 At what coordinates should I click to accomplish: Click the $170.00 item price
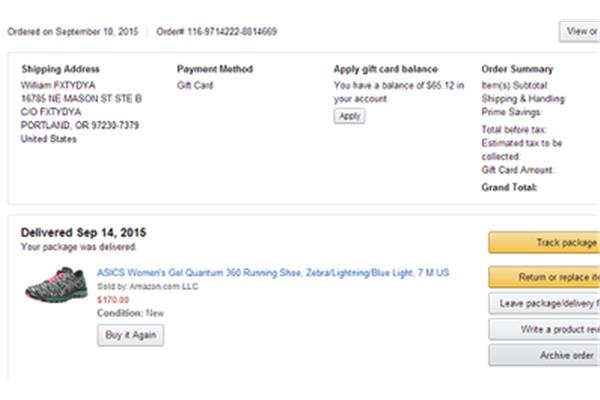[113, 300]
